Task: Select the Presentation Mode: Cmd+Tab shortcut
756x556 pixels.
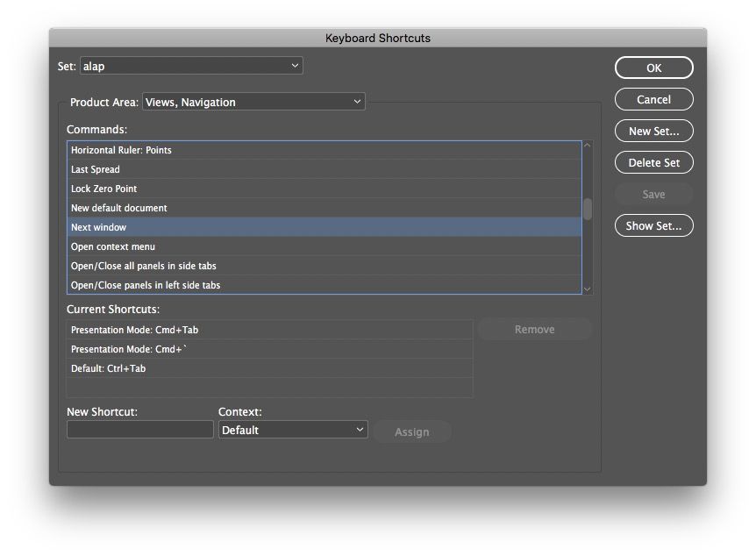Action: click(x=269, y=330)
